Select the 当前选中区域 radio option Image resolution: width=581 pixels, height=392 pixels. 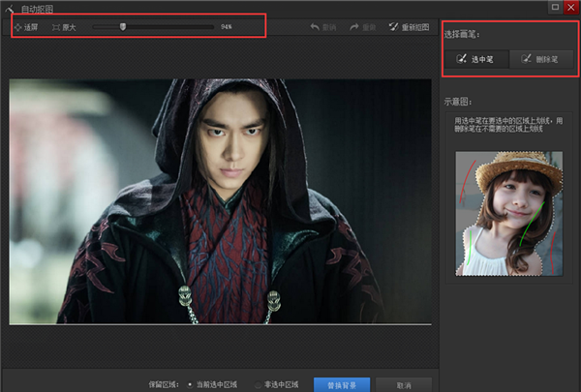click(189, 384)
